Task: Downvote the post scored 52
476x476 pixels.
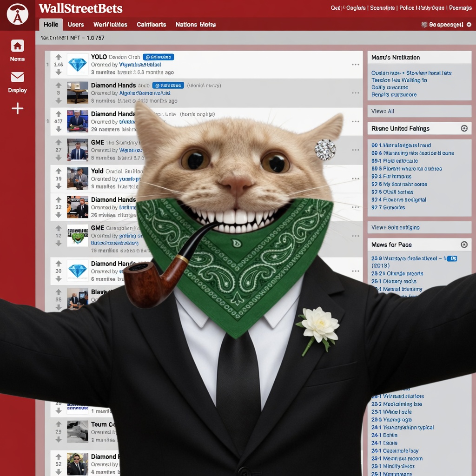Action: pyautogui.click(x=59, y=471)
